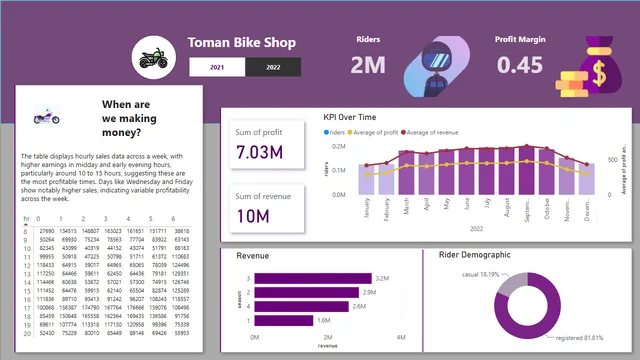
Task: Select hour 8 row label in table
Action: (x=26, y=231)
